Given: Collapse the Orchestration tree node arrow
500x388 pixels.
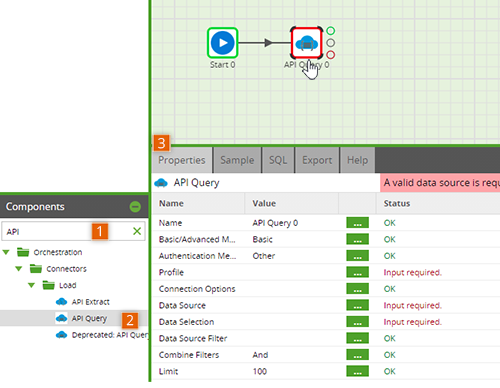Looking at the screenshot, I should click(6, 252).
